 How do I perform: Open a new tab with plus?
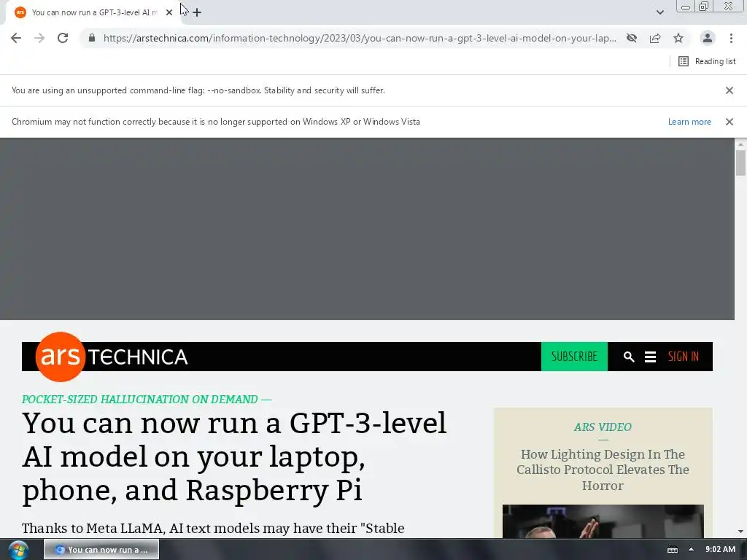tap(197, 12)
